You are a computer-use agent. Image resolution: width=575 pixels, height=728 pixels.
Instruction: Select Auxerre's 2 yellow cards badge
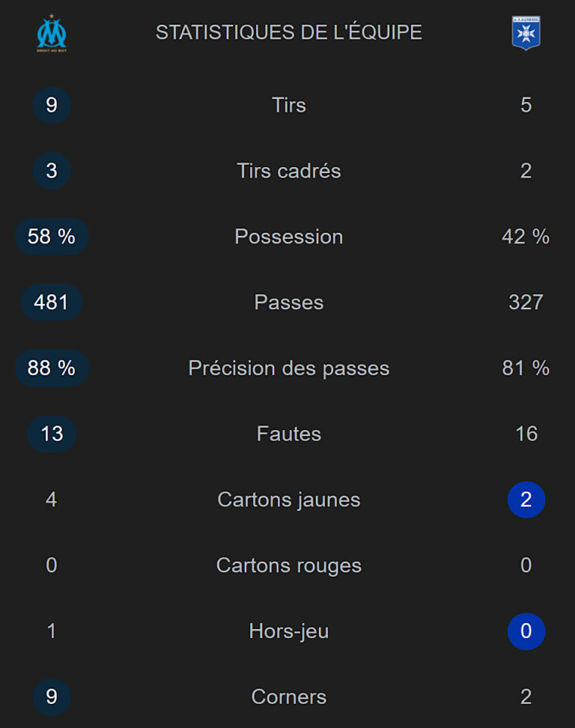pyautogui.click(x=526, y=500)
